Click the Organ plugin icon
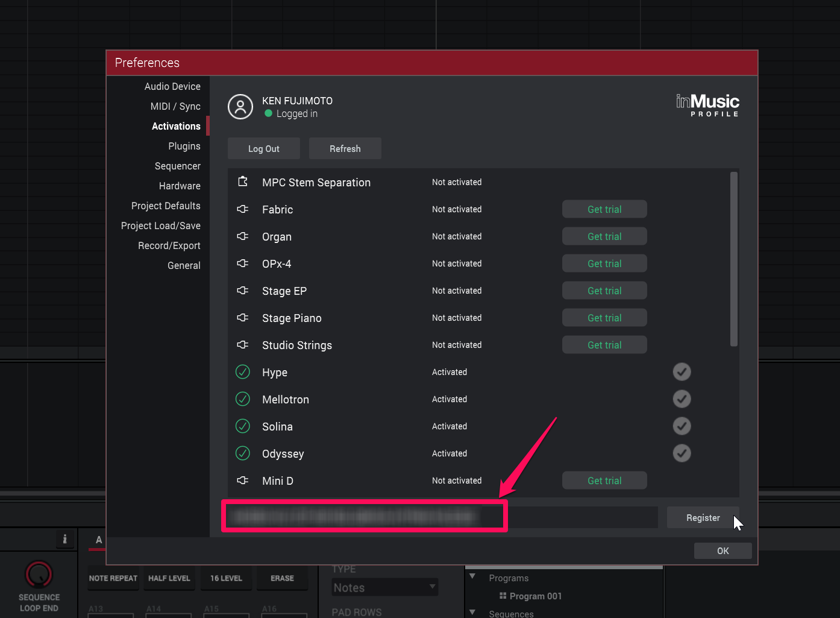This screenshot has height=618, width=840. (243, 236)
